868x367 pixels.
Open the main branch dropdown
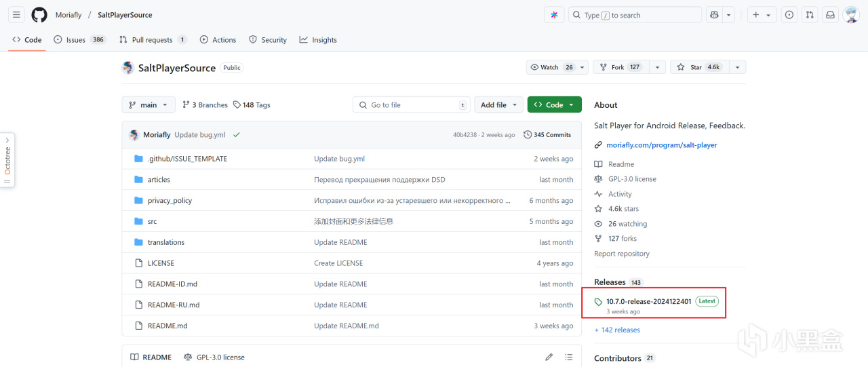[x=149, y=104]
